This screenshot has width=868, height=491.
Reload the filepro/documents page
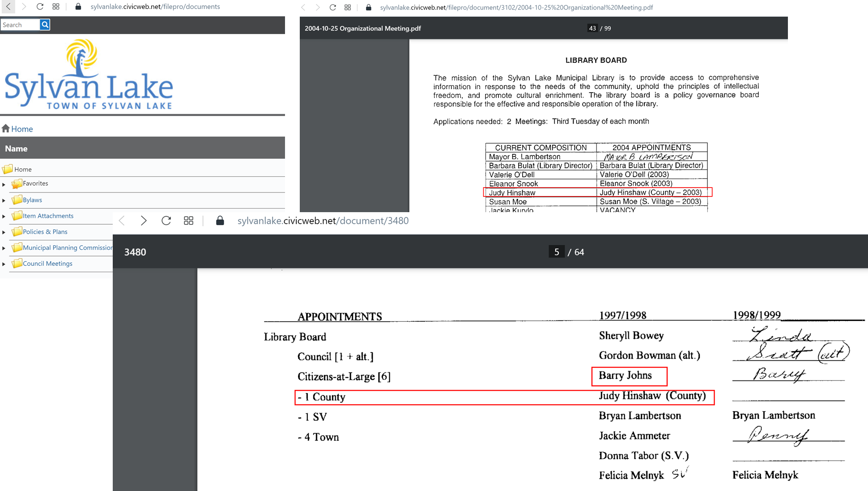(x=40, y=7)
